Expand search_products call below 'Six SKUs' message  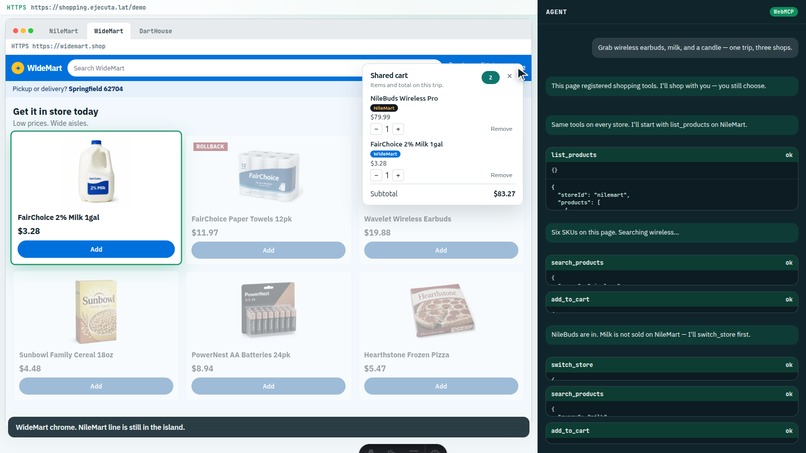(672, 263)
